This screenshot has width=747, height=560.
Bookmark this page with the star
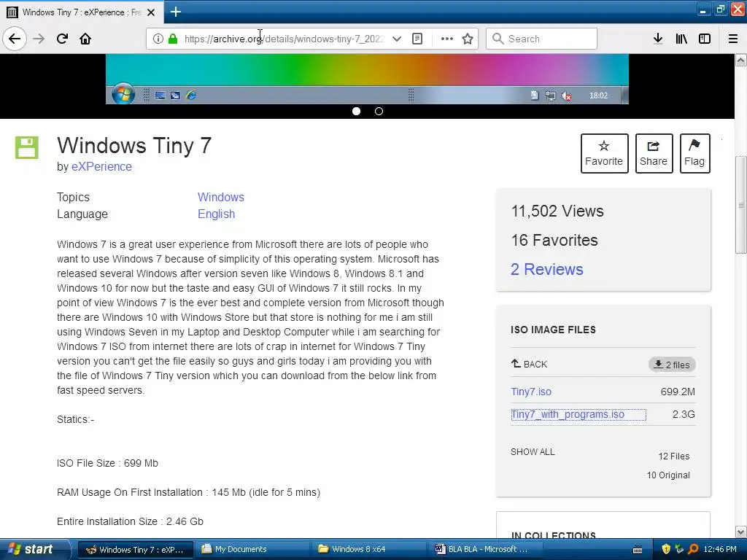point(468,39)
